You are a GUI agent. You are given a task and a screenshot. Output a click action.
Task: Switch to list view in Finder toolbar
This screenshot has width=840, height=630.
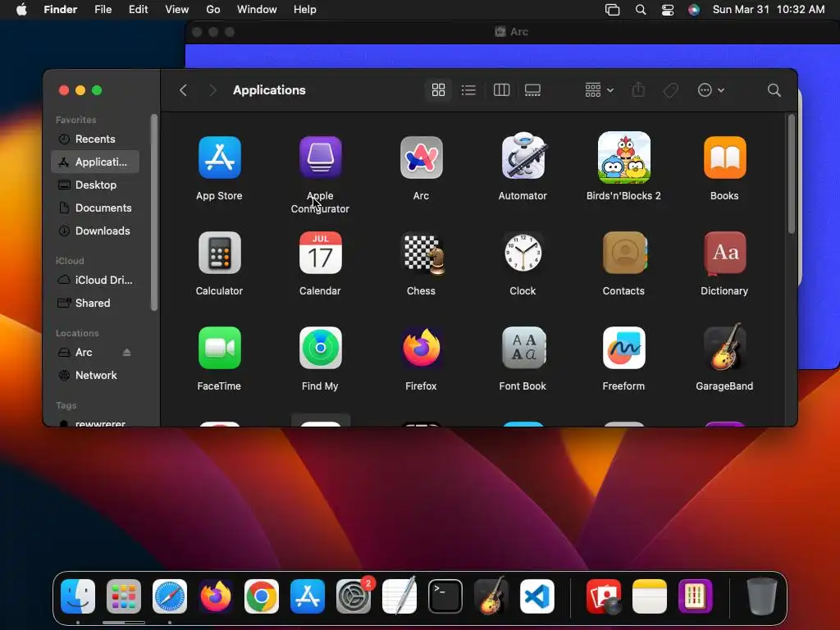coord(468,90)
